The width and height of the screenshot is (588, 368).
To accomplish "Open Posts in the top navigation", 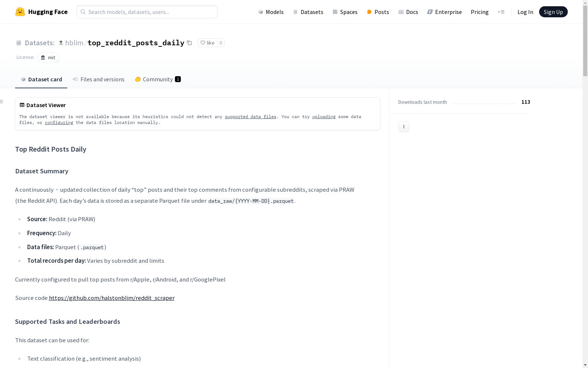I will click(x=378, y=12).
